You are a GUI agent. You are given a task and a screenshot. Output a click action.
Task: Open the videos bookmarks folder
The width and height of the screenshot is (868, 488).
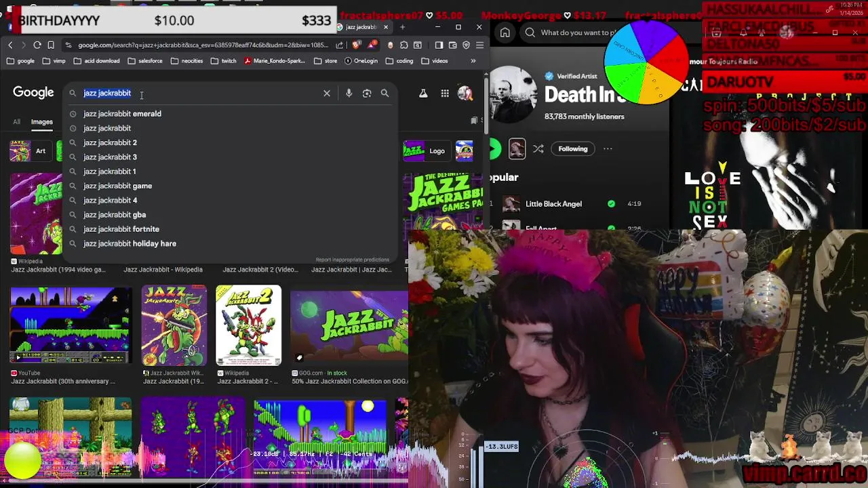[435, 61]
